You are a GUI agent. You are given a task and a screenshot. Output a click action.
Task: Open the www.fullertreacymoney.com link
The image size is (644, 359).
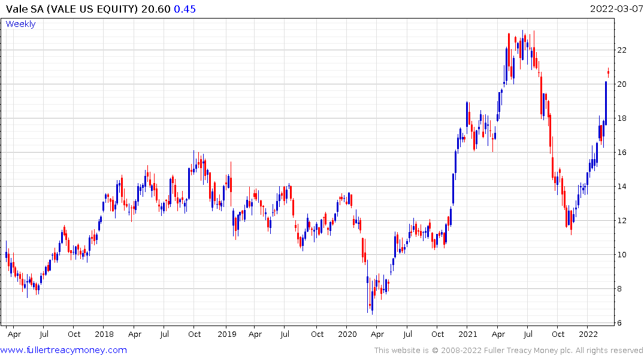64,350
